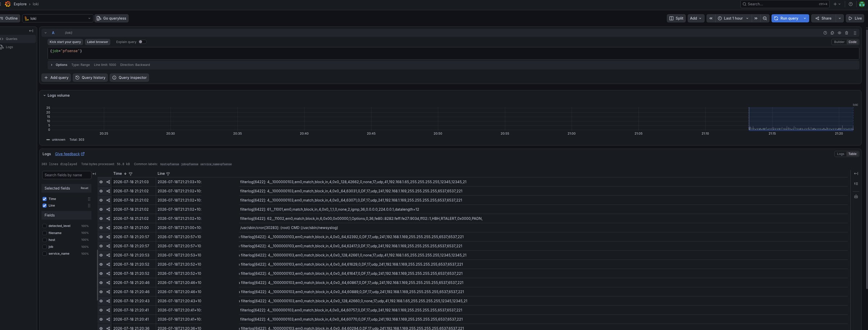Open the help menu in top bar
The height and width of the screenshot is (330, 868).
(x=851, y=4)
